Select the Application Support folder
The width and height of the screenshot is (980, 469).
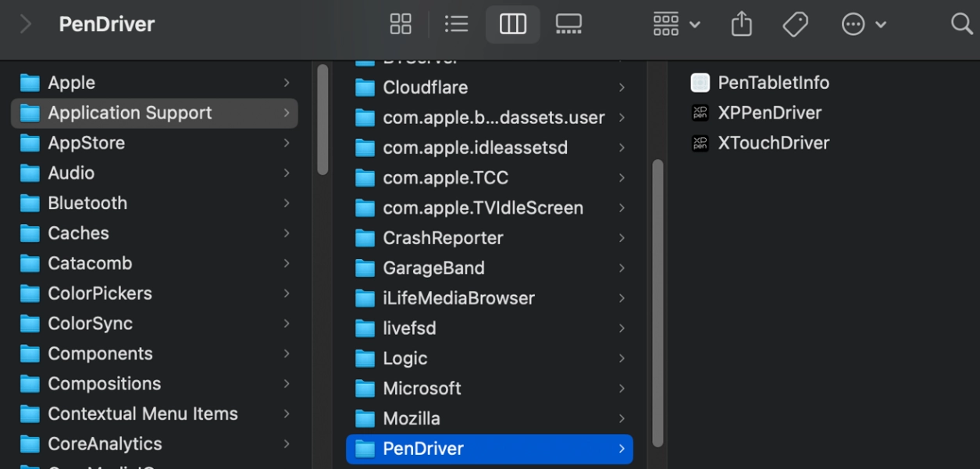click(x=130, y=112)
